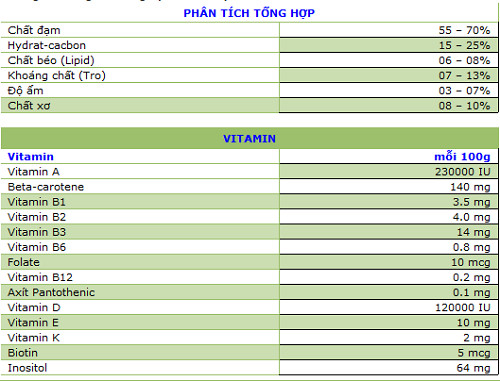Select the Vitamin B1 row label

pos(36,202)
